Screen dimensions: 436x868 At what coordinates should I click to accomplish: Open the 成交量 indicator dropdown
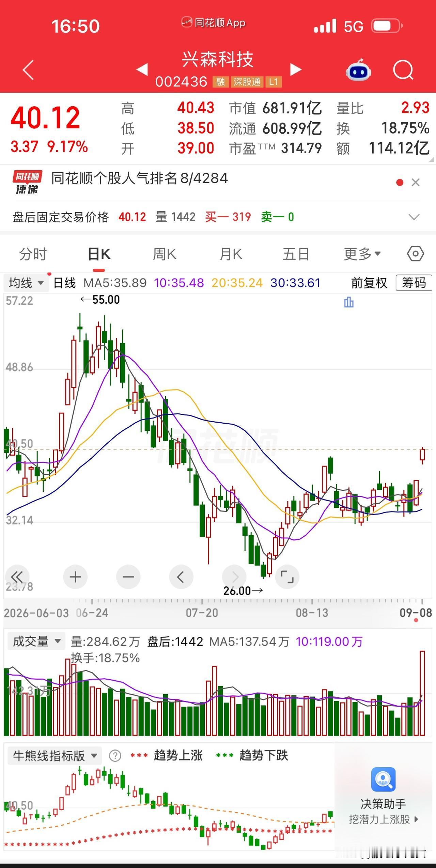point(36,641)
